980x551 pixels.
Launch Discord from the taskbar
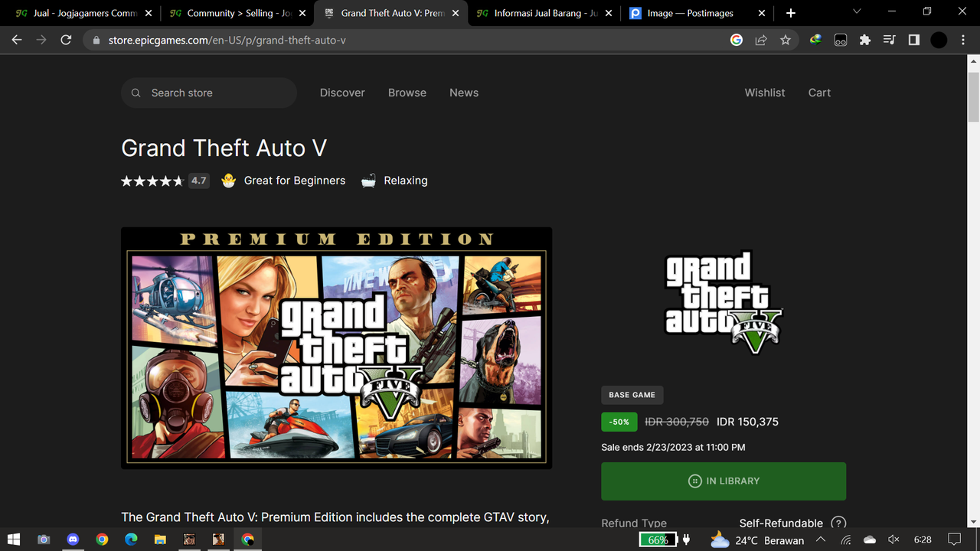click(73, 540)
